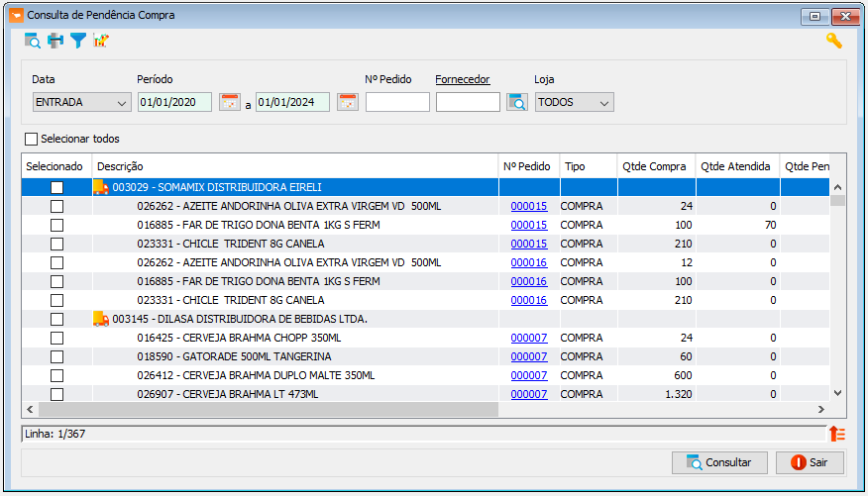The width and height of the screenshot is (868, 496).
Task: Click the supplier lookup search icon
Action: (x=517, y=102)
